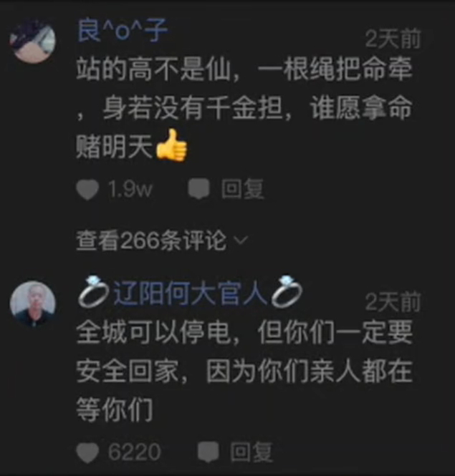
Task: Select the comment text starting 站的高不是仙
Action: 244,108
